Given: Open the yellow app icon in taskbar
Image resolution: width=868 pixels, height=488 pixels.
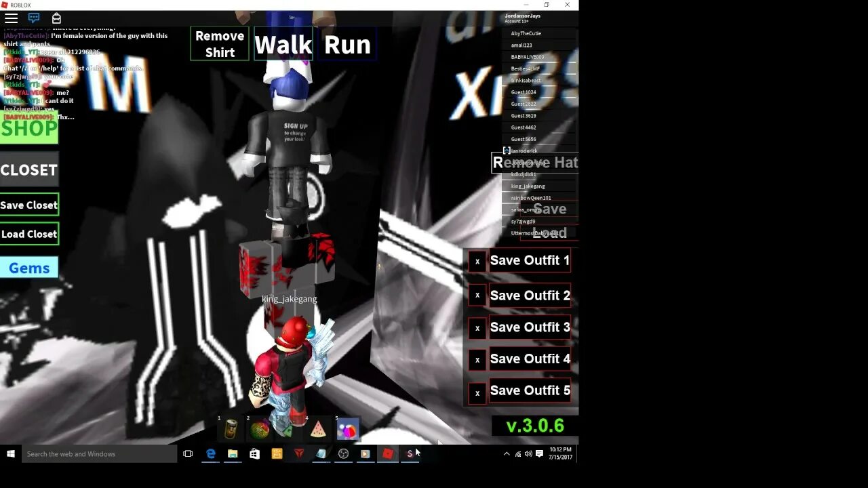Looking at the screenshot, I should click(x=277, y=453).
